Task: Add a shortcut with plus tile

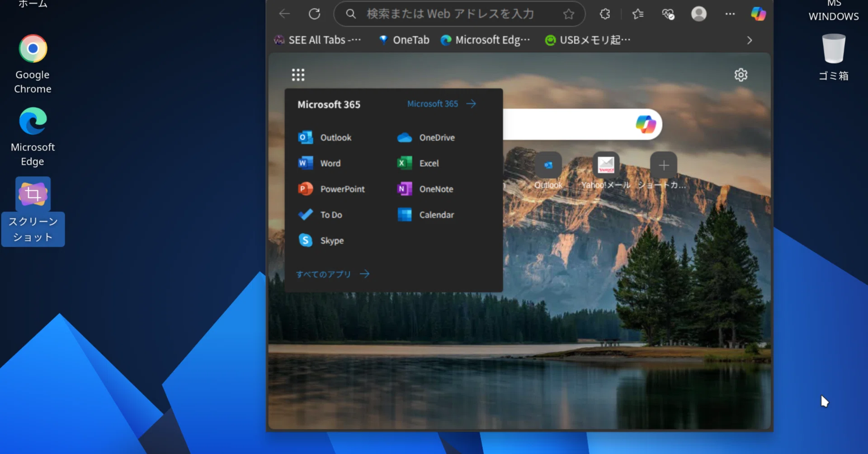Action: click(663, 171)
